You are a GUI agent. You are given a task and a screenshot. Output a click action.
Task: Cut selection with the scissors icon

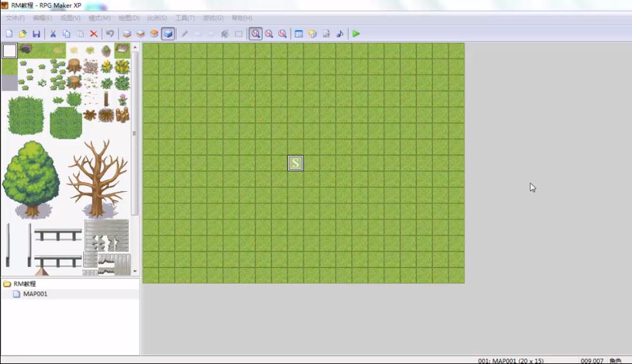click(x=53, y=34)
